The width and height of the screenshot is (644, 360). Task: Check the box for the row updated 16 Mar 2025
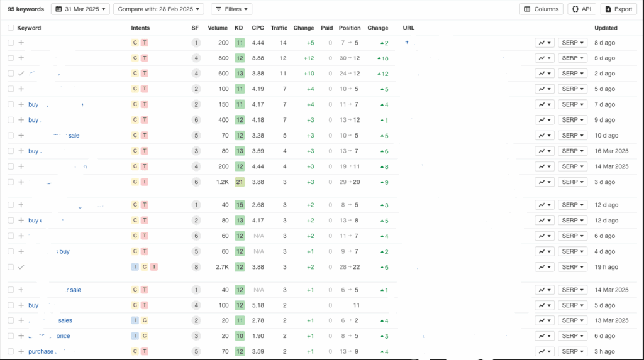[11, 151]
